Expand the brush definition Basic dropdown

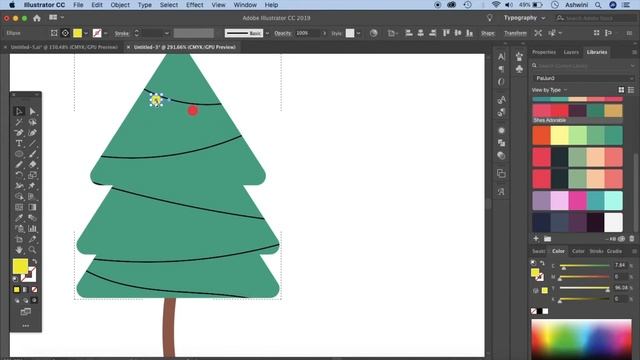[267, 33]
